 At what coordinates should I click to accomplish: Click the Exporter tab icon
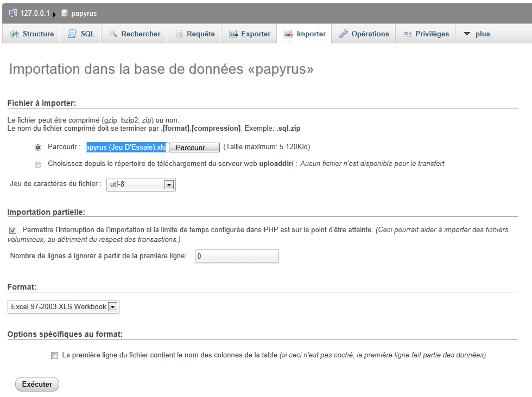coord(233,34)
